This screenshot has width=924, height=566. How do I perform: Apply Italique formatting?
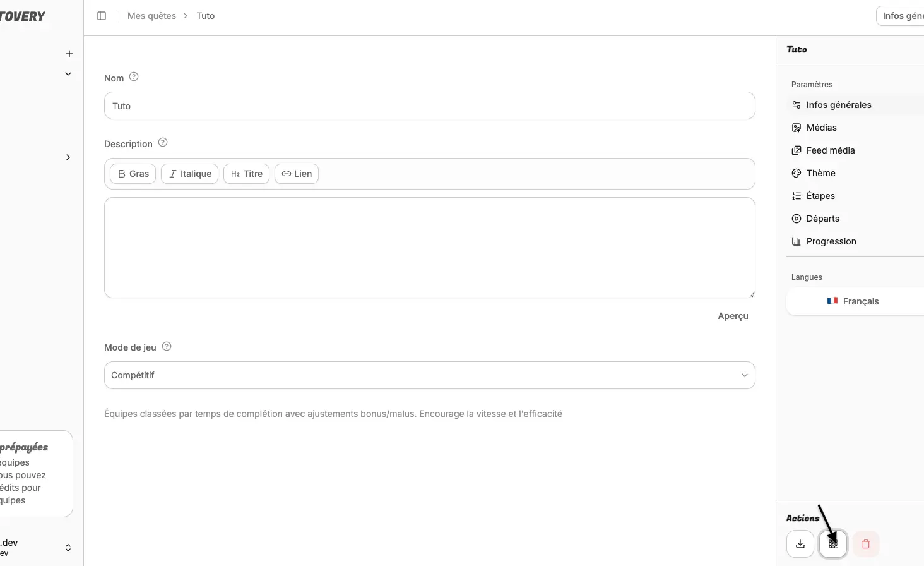(189, 174)
